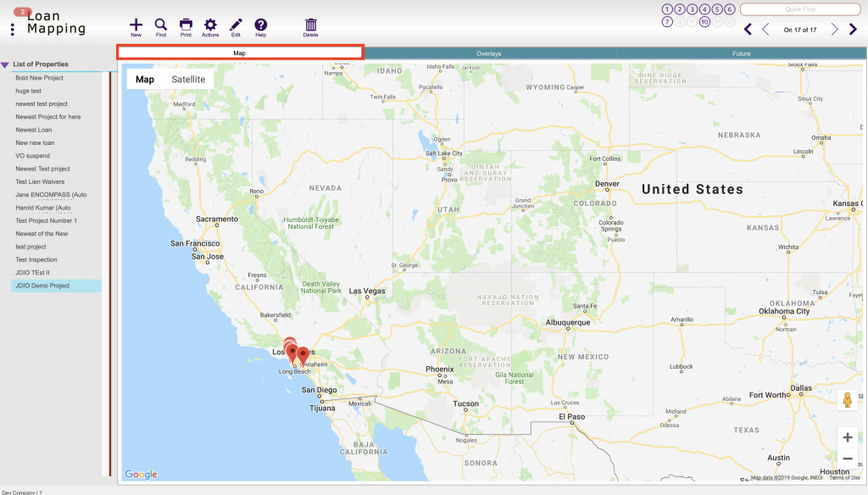The image size is (868, 495).
Task: Create a new record with the New icon
Action: click(136, 23)
